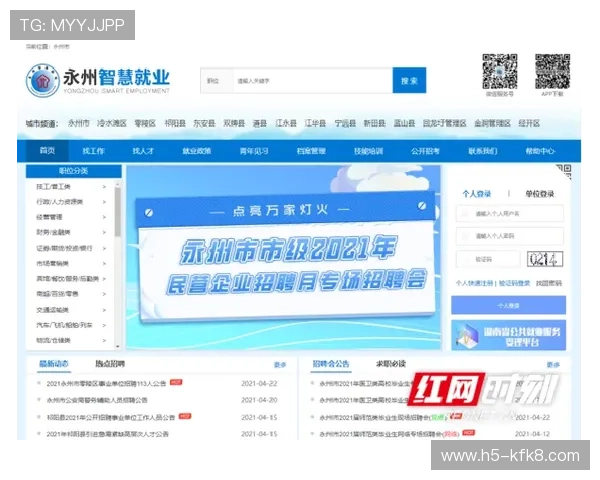Open the 民营企业招聘月专场招聘会 banner
The height and width of the screenshot is (480, 600).
pos(284,257)
